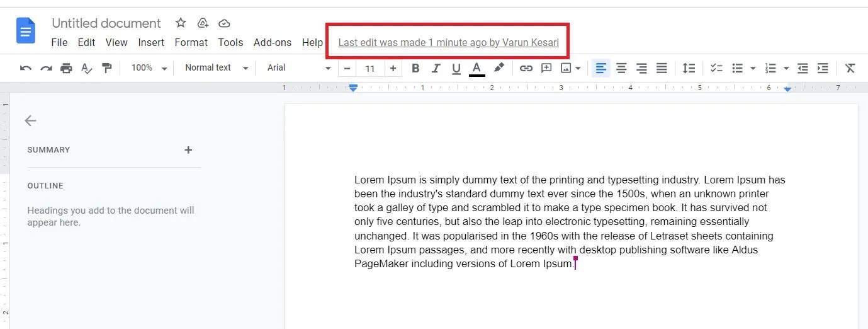Print the document

(66, 68)
